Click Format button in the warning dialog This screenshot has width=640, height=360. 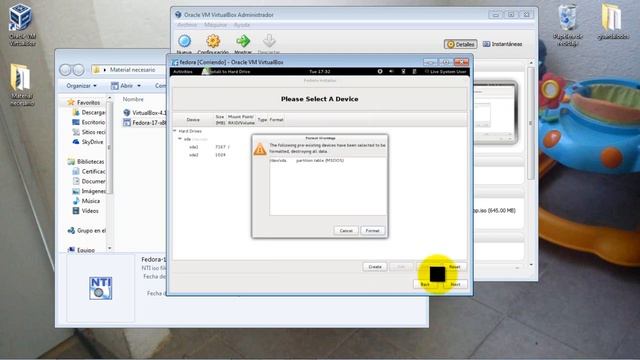372,231
